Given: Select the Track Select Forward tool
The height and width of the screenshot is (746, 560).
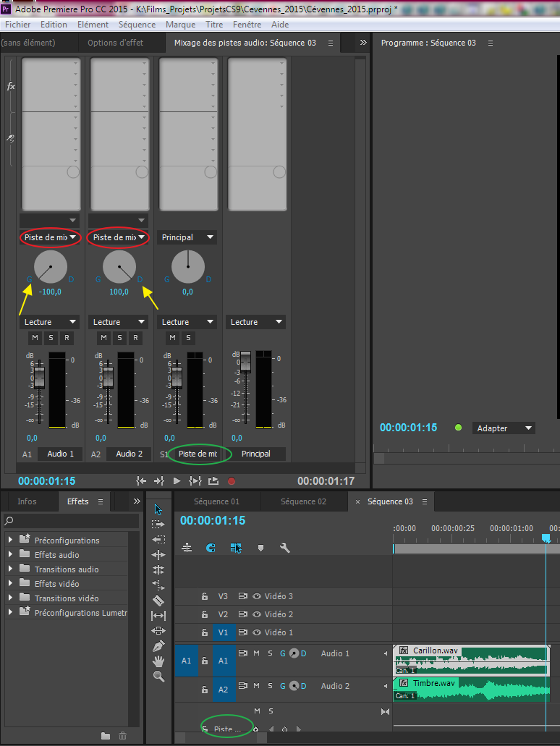Looking at the screenshot, I should 158,525.
